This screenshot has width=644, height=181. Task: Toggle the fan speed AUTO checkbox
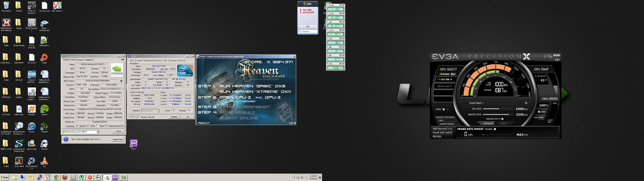click(539, 112)
